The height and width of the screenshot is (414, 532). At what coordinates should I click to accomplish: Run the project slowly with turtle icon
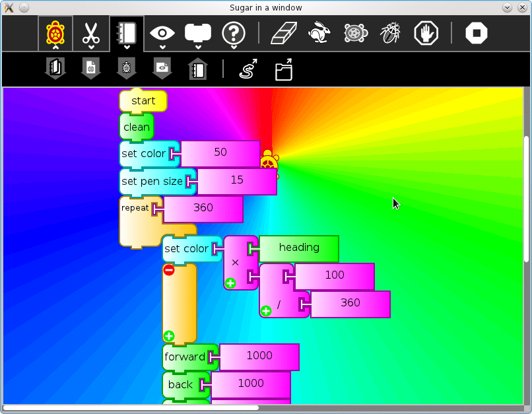click(x=356, y=33)
